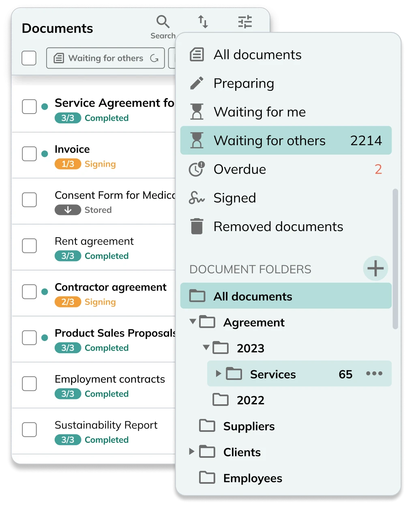The height and width of the screenshot is (532, 405).
Task: Toggle the select-all documents checkbox
Action: (x=29, y=58)
